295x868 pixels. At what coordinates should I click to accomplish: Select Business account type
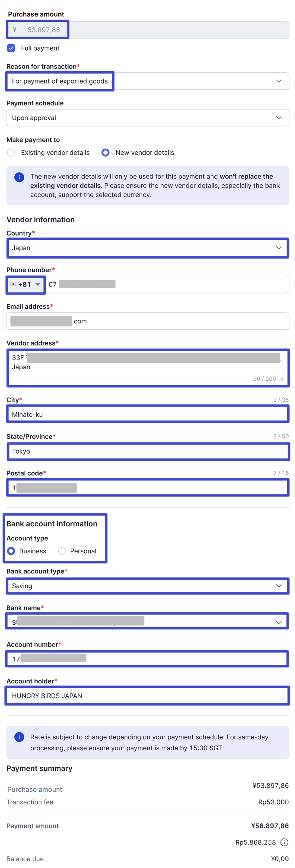tap(11, 551)
